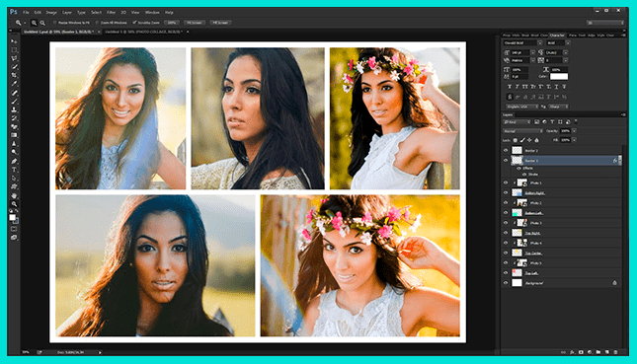The width and height of the screenshot is (637, 364).
Task: Select the Eyedropper tool
Action: pos(14,84)
